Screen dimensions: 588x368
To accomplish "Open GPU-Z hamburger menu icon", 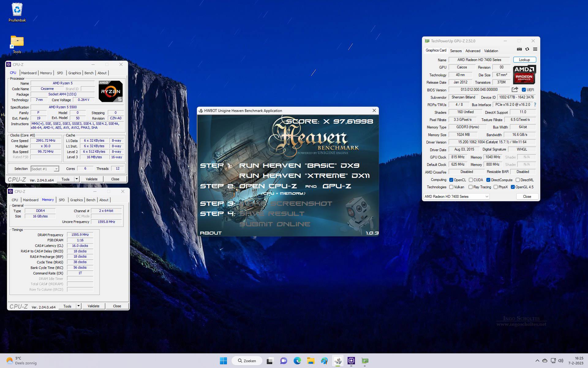I will (x=535, y=49).
